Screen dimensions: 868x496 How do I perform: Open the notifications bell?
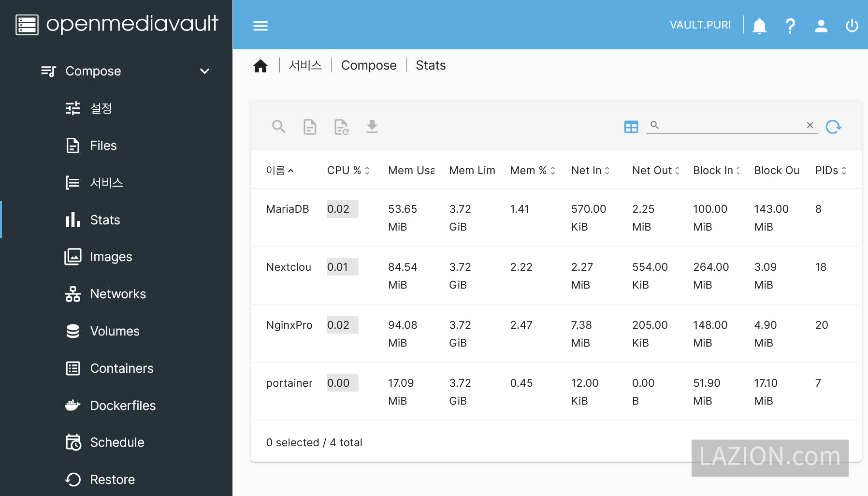click(x=759, y=26)
